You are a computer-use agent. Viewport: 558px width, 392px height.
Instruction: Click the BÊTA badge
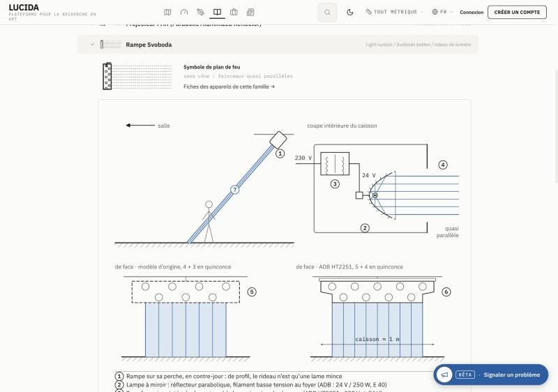pyautogui.click(x=465, y=375)
